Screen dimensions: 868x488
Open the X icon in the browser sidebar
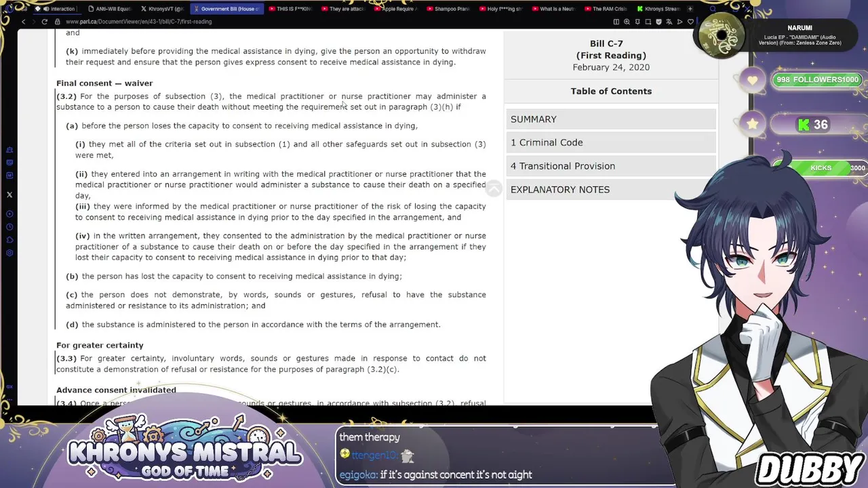[x=9, y=195]
